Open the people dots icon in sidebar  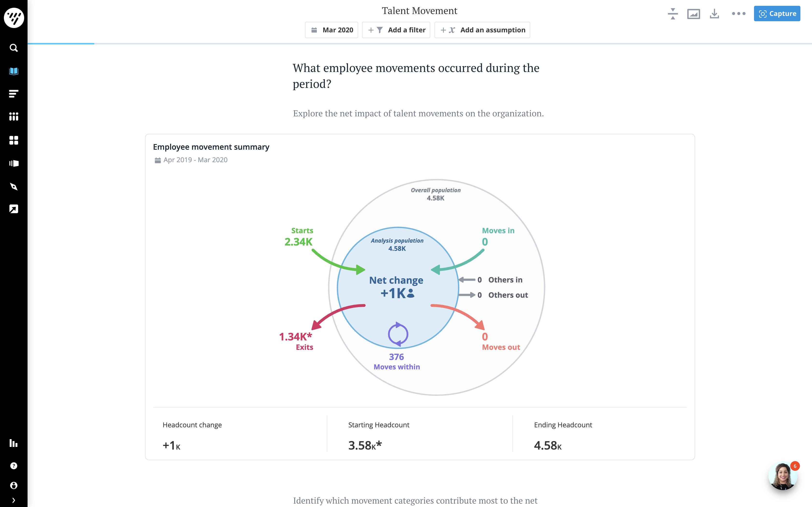[14, 117]
